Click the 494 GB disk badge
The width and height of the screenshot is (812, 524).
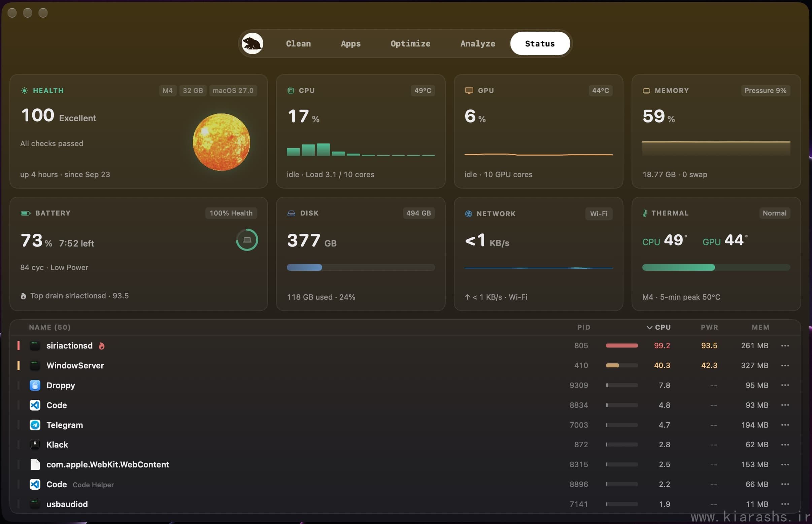click(x=418, y=213)
